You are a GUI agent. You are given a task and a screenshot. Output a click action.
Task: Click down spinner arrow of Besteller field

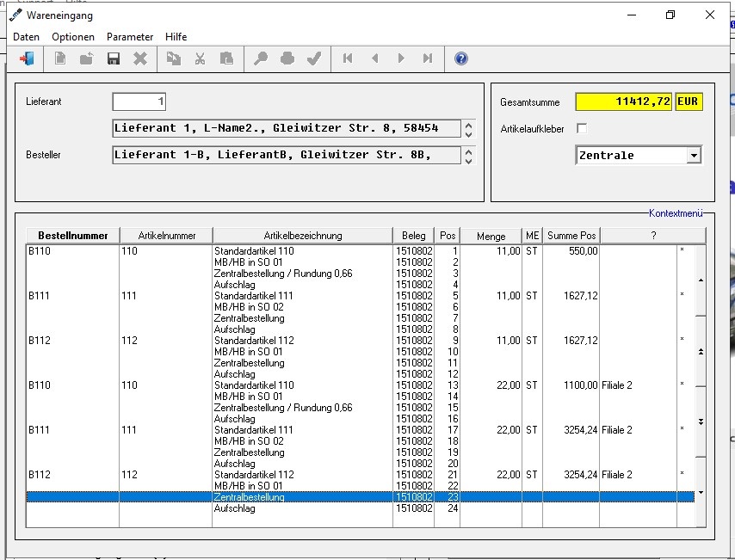click(468, 161)
